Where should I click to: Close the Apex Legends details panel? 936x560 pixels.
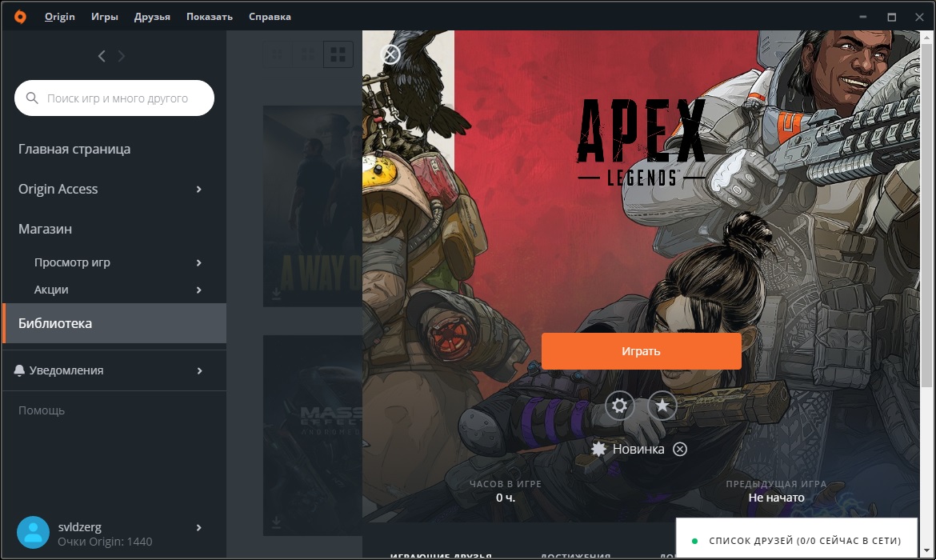390,55
